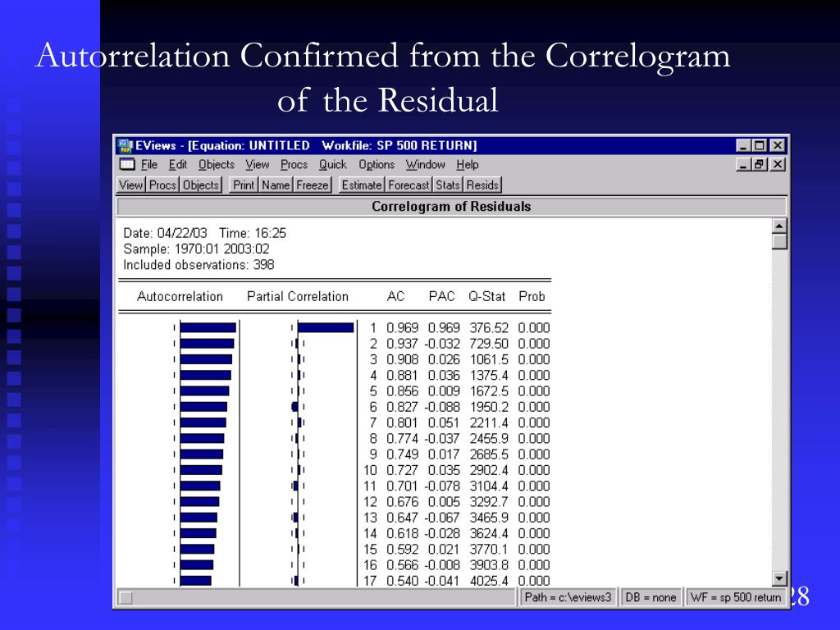
Task: Click the Sample: 1970:01 2003:02 line
Action: pos(196,249)
